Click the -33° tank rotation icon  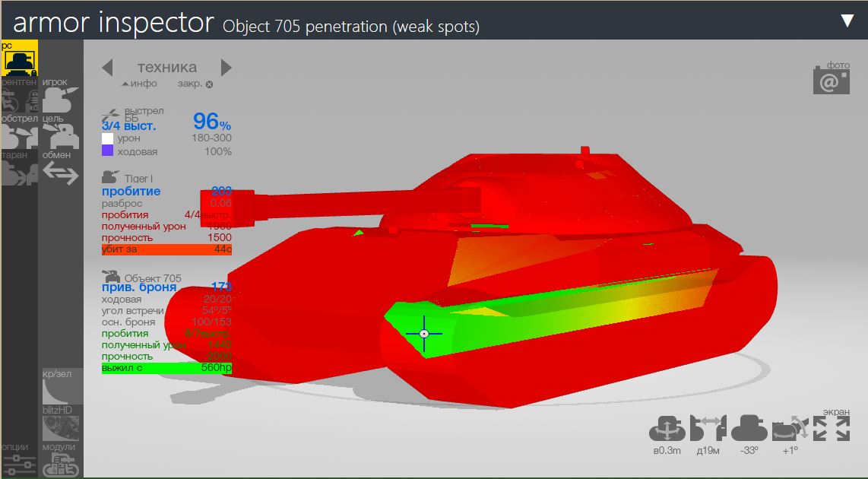pos(749,429)
